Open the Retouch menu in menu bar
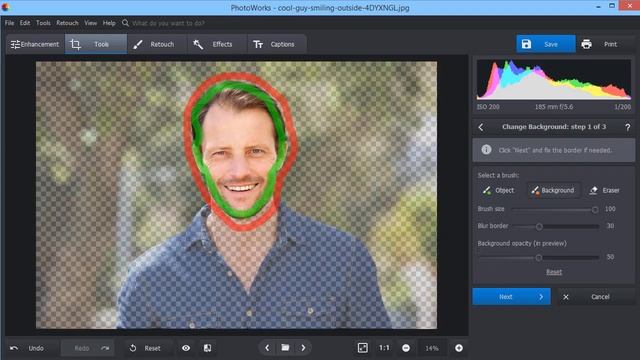 click(67, 23)
